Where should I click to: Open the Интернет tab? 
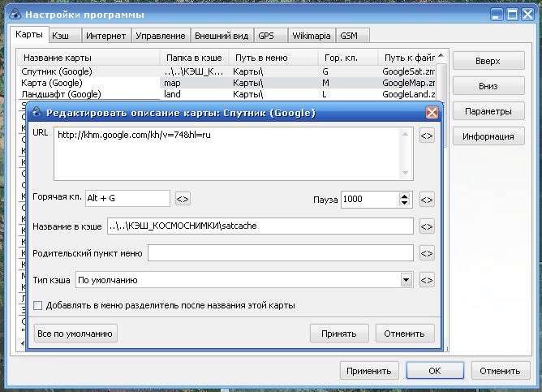click(x=105, y=36)
